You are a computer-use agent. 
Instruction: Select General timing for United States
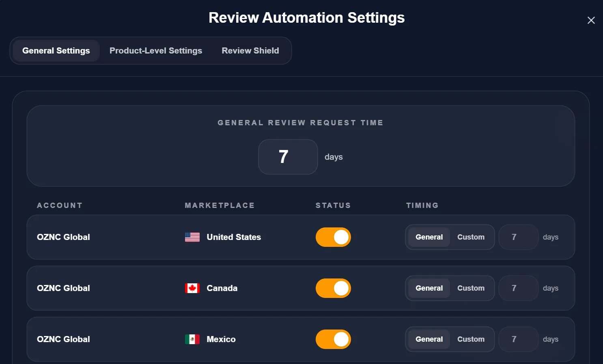429,237
